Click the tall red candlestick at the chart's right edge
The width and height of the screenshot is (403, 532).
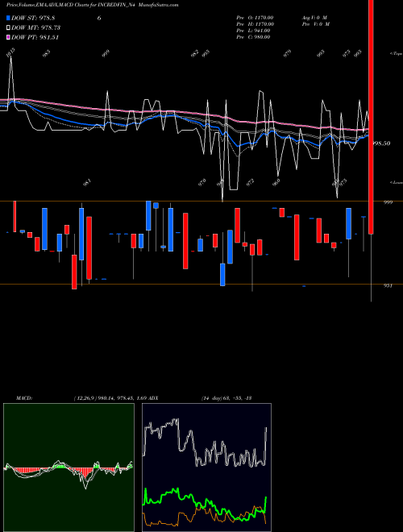pos(371,117)
